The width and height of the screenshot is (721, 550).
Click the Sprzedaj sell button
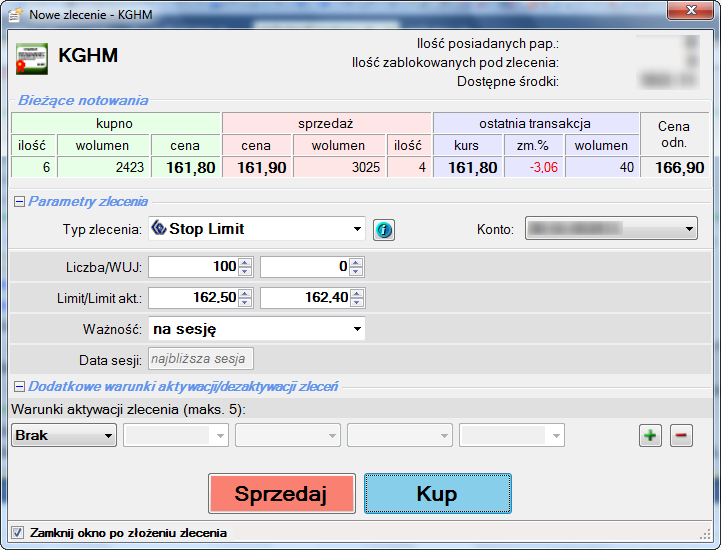coord(281,493)
